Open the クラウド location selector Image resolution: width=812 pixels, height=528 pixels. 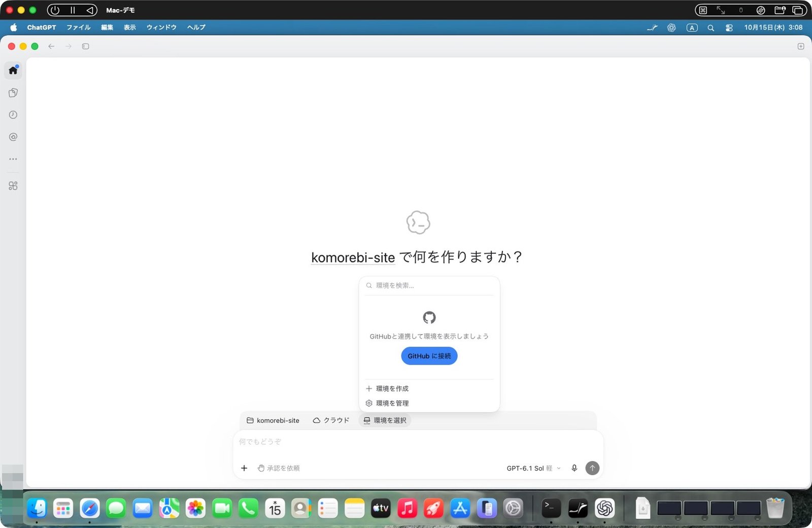[331, 420]
